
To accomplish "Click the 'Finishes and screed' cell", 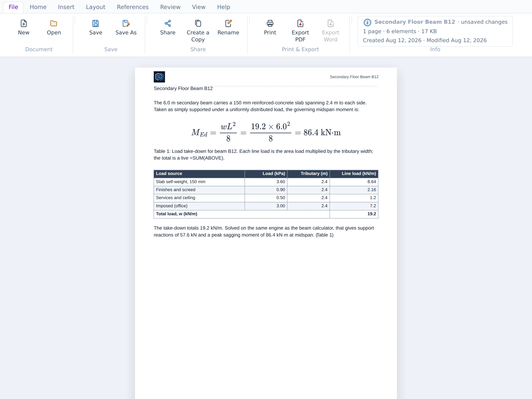I will 199,190.
